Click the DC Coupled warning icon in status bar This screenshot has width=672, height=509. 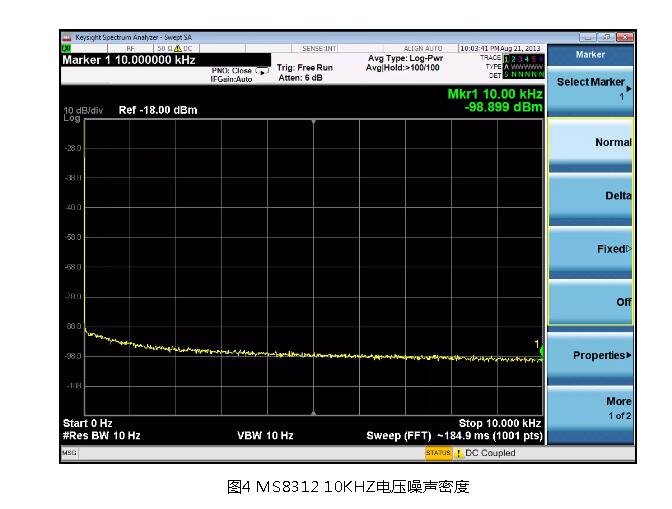[459, 453]
